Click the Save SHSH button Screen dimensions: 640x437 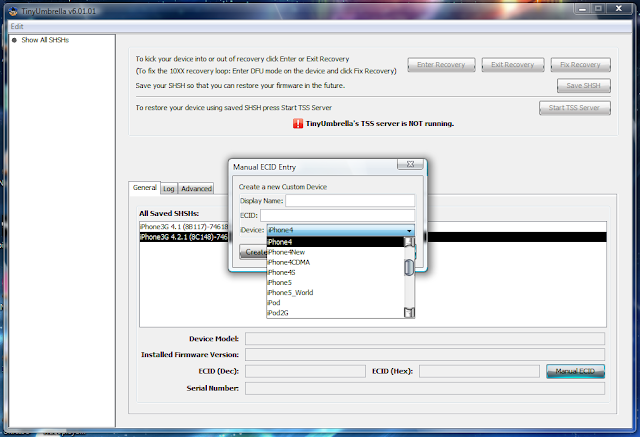584,86
